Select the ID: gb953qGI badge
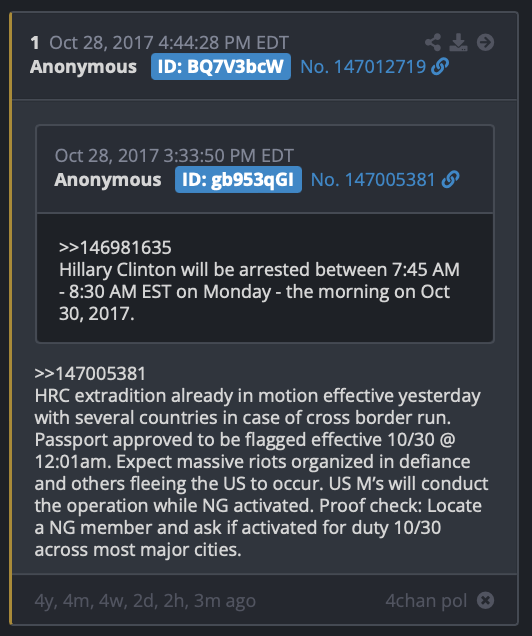Image resolution: width=532 pixels, height=636 pixels. pyautogui.click(x=238, y=180)
